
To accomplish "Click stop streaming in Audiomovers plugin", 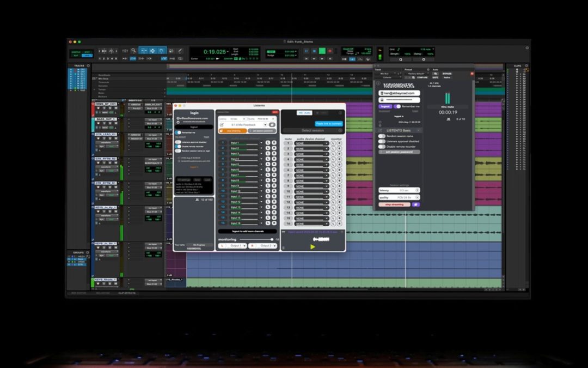I will (x=395, y=204).
